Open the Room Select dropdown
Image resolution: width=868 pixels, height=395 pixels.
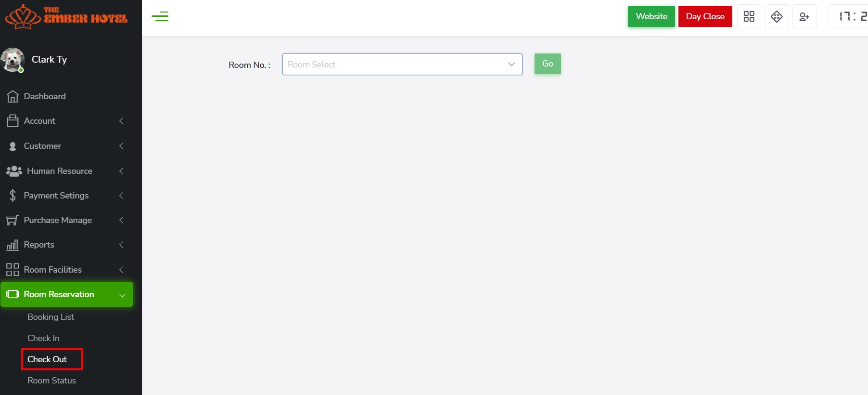coord(402,65)
